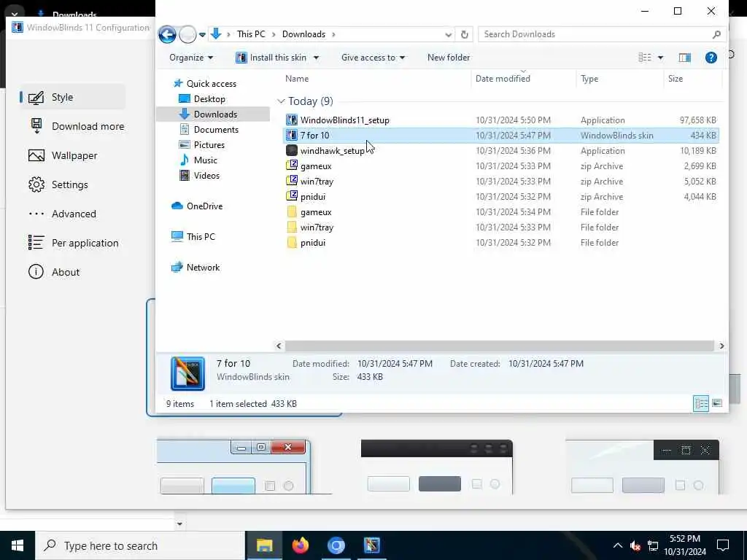Select OneDrive in the navigation pane
747x560 pixels.
pos(204,206)
